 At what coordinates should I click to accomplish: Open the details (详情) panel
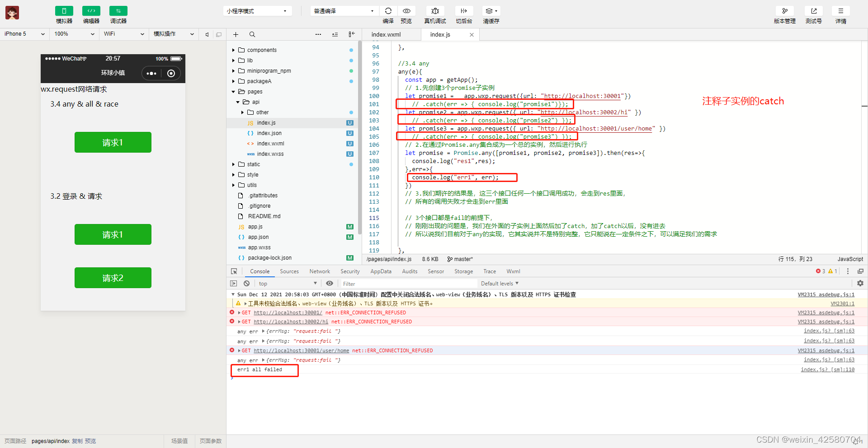(841, 11)
